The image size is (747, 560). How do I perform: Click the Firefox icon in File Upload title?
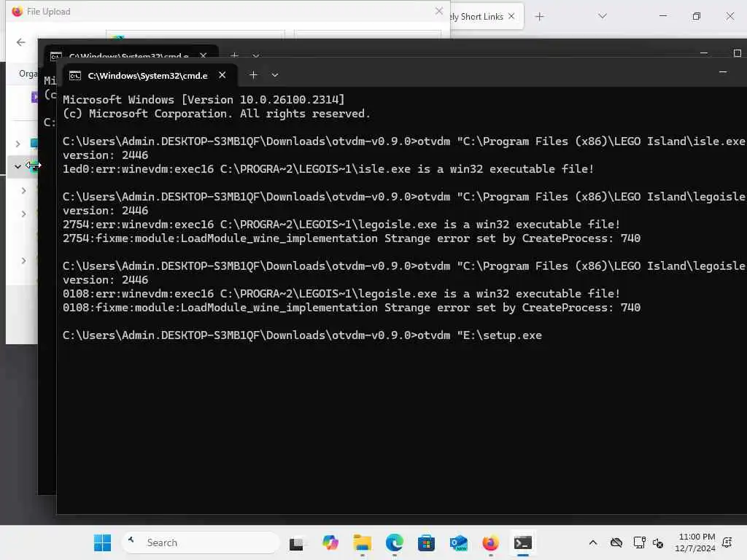(18, 11)
